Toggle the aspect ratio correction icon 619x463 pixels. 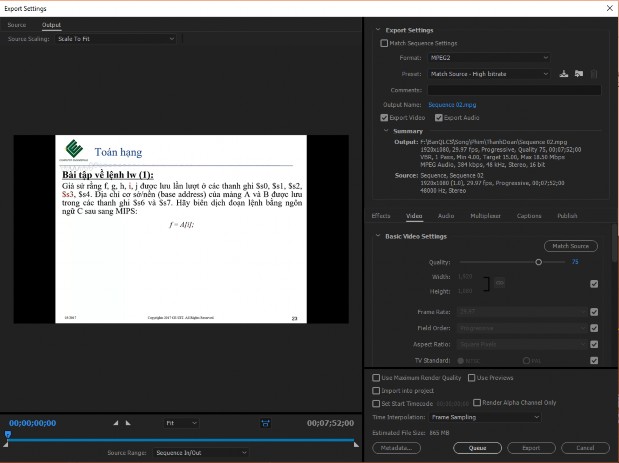click(x=265, y=423)
